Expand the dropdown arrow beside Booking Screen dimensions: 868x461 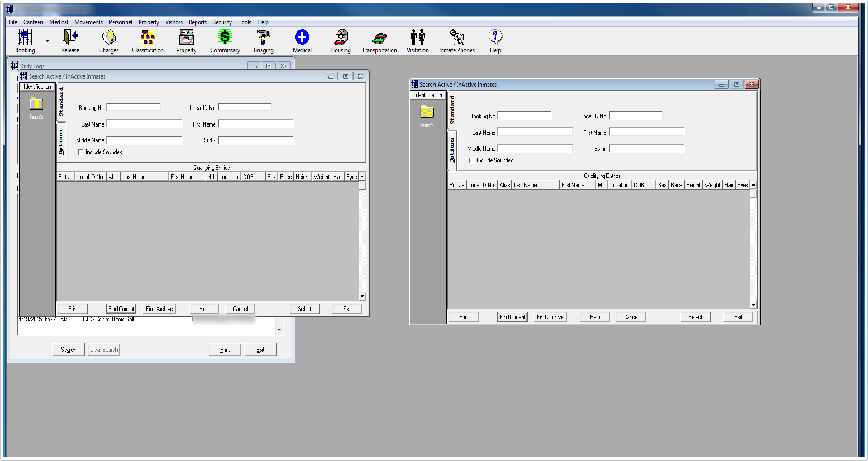pyautogui.click(x=47, y=41)
